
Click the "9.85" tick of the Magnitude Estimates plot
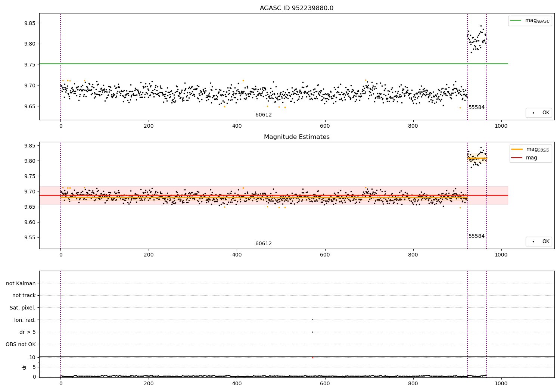pyautogui.click(x=29, y=146)
